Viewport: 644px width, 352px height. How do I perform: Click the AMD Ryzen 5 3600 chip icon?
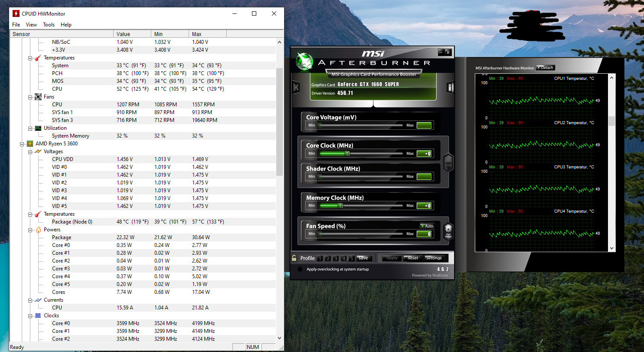tap(30, 144)
